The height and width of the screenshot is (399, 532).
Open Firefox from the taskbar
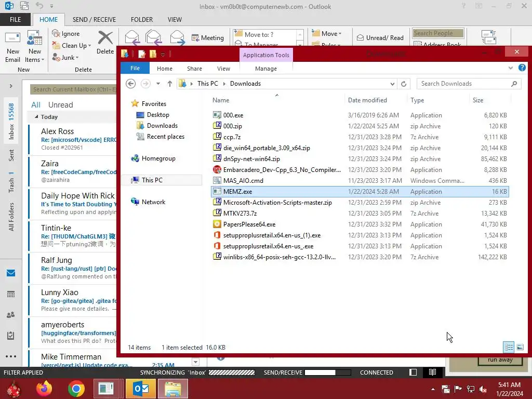point(44,389)
